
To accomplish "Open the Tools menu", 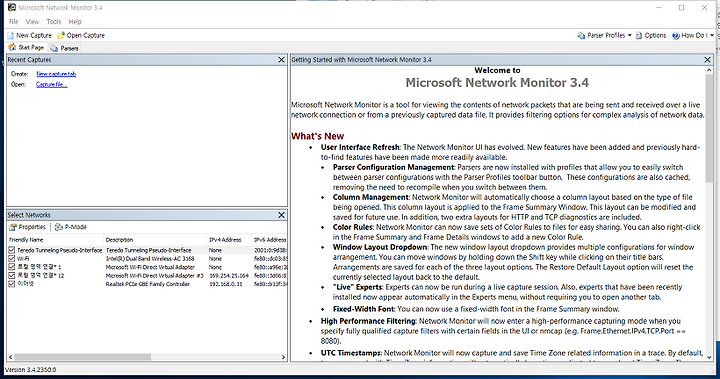I will (x=54, y=22).
